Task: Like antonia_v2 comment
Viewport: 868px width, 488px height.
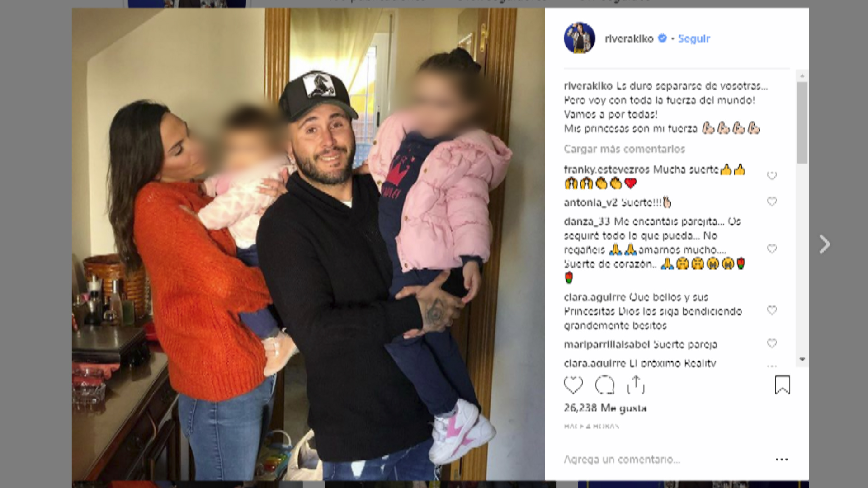Action: pos(772,202)
